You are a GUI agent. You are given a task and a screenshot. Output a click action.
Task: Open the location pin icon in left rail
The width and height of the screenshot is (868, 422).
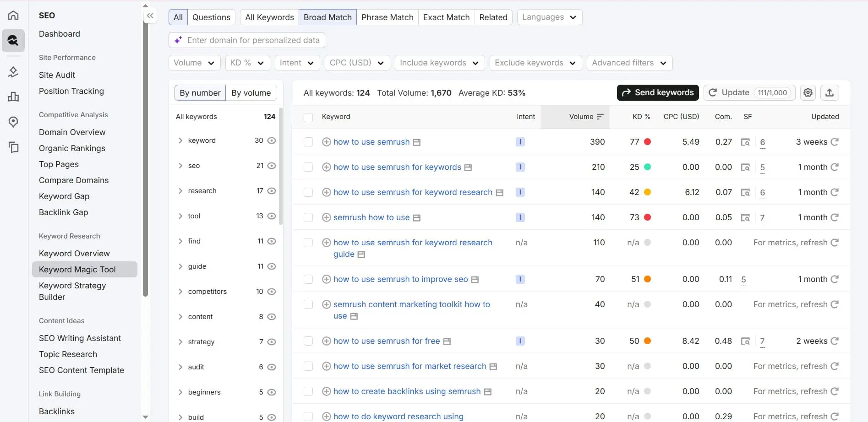13,122
